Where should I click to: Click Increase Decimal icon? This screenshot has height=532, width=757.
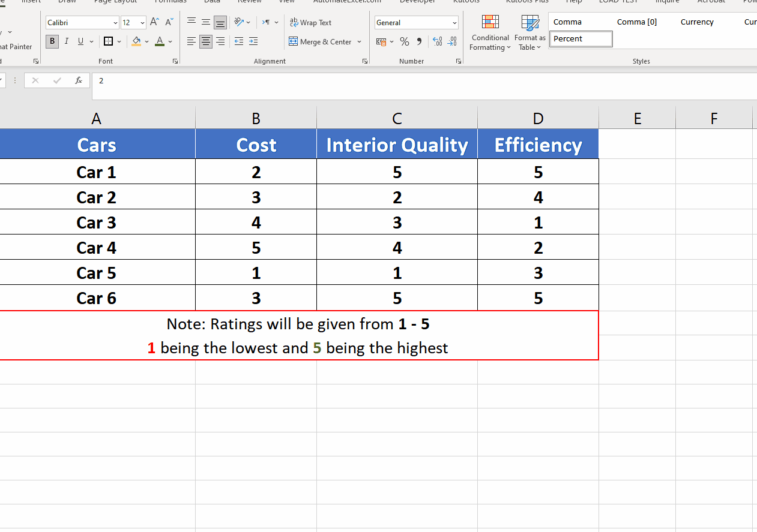[438, 41]
